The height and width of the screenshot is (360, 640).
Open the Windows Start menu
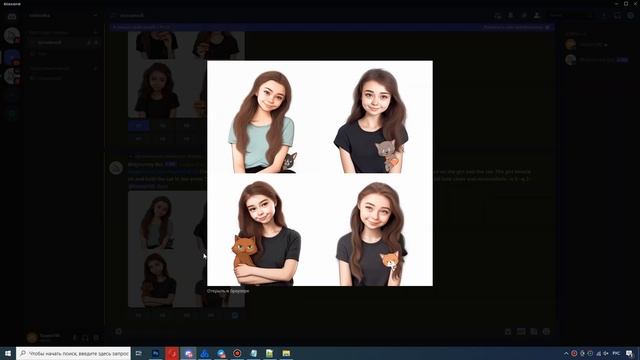coord(8,353)
